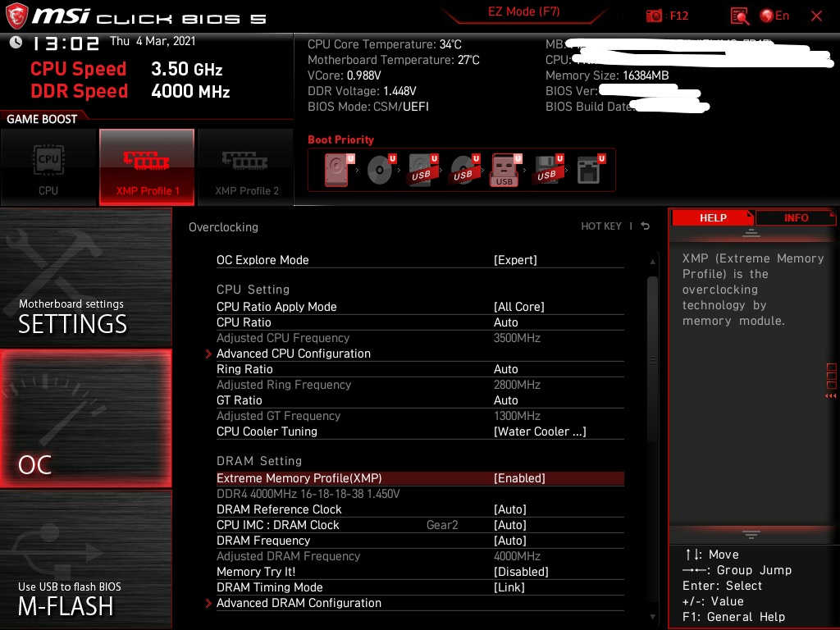
Task: Toggle XMP Profile 2 memory button
Action: point(246,167)
